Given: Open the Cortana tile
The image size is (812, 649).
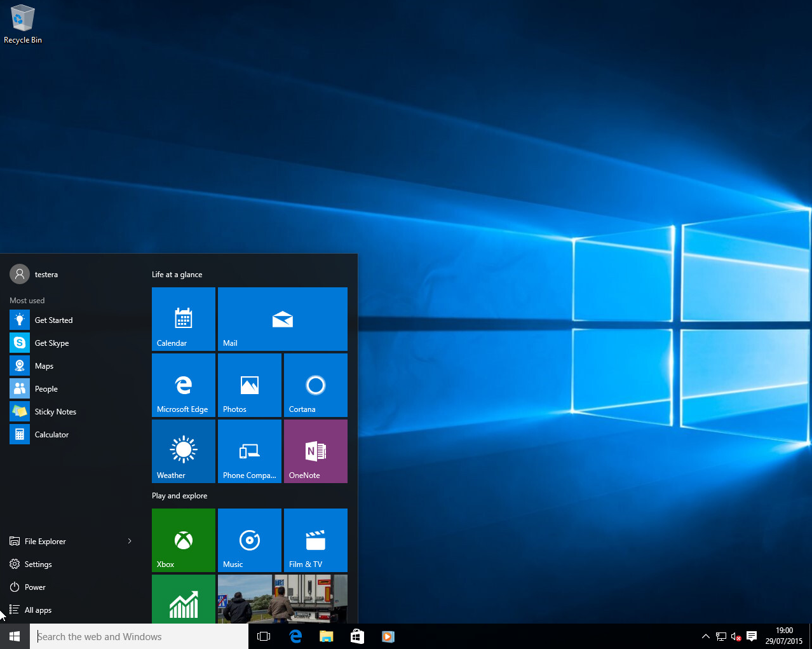Looking at the screenshot, I should point(316,385).
